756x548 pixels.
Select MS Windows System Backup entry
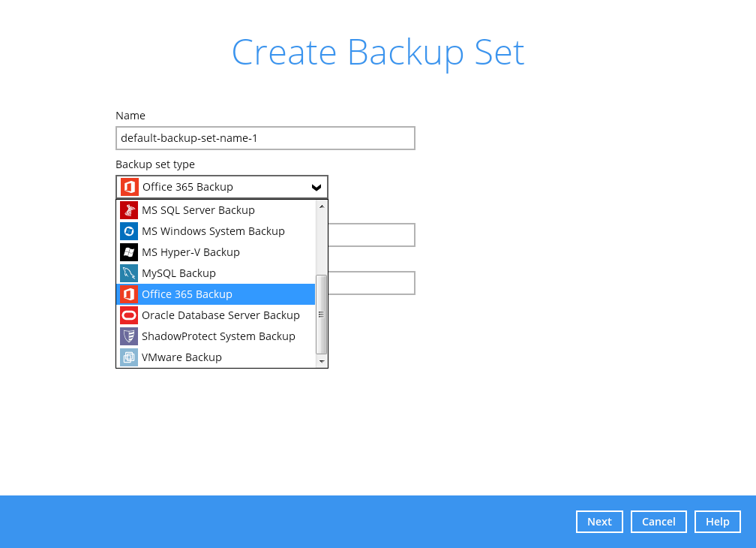pos(215,231)
